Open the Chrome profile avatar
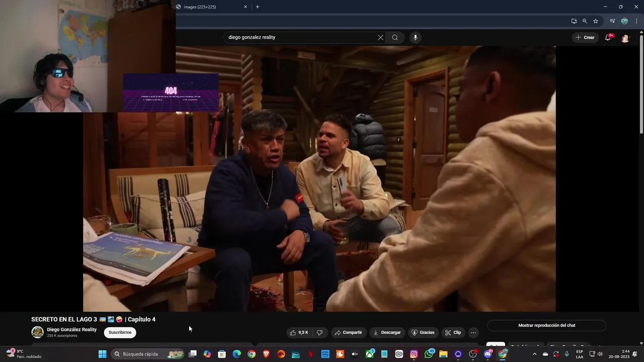This screenshot has width=644, height=362. coord(624,21)
